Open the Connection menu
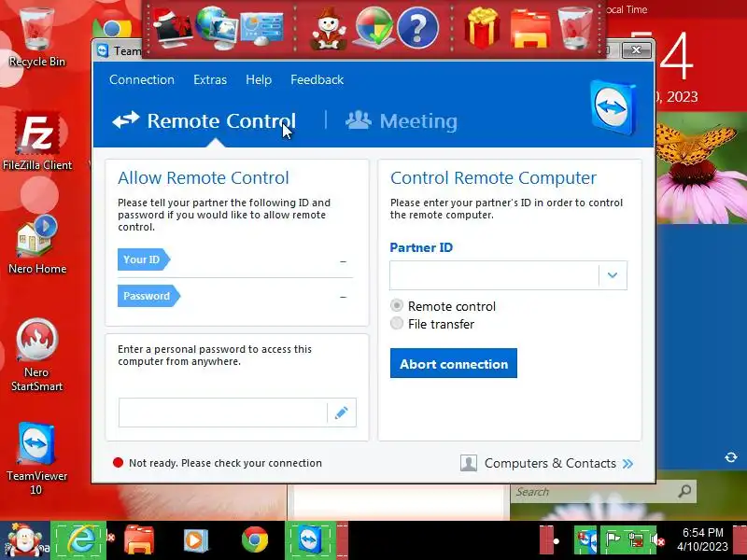The image size is (747, 560). (x=142, y=79)
